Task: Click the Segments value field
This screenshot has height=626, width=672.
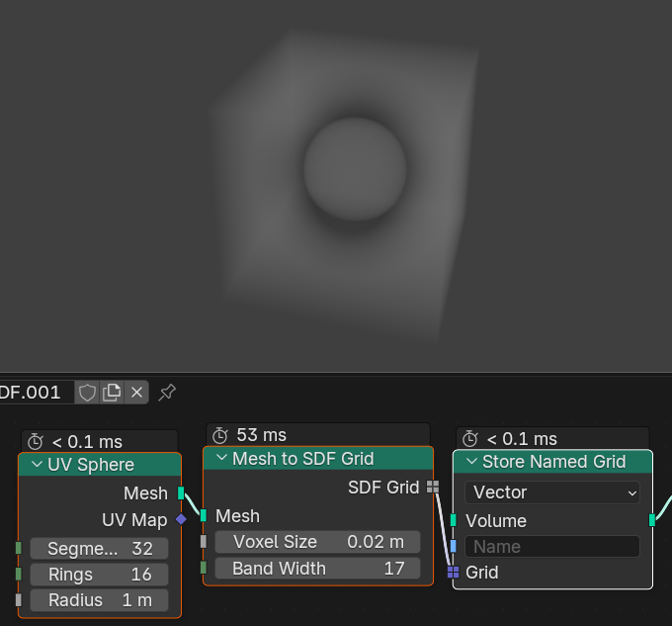Action: pos(99,548)
